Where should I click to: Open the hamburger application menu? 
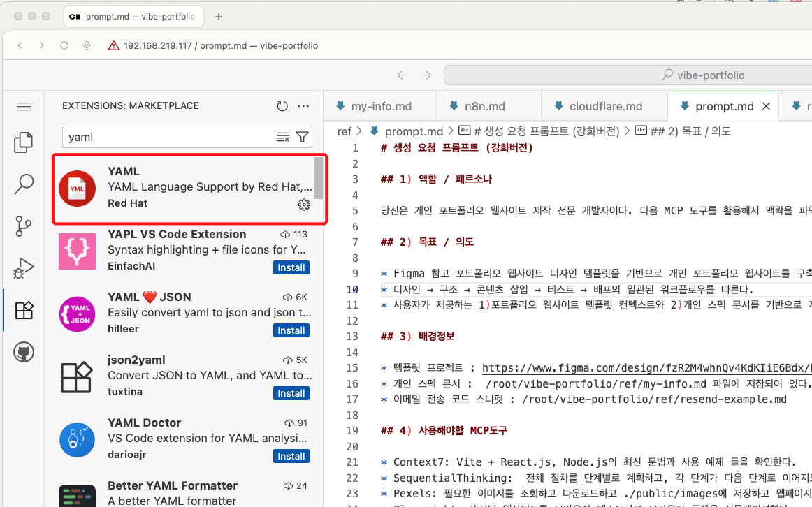click(x=24, y=107)
